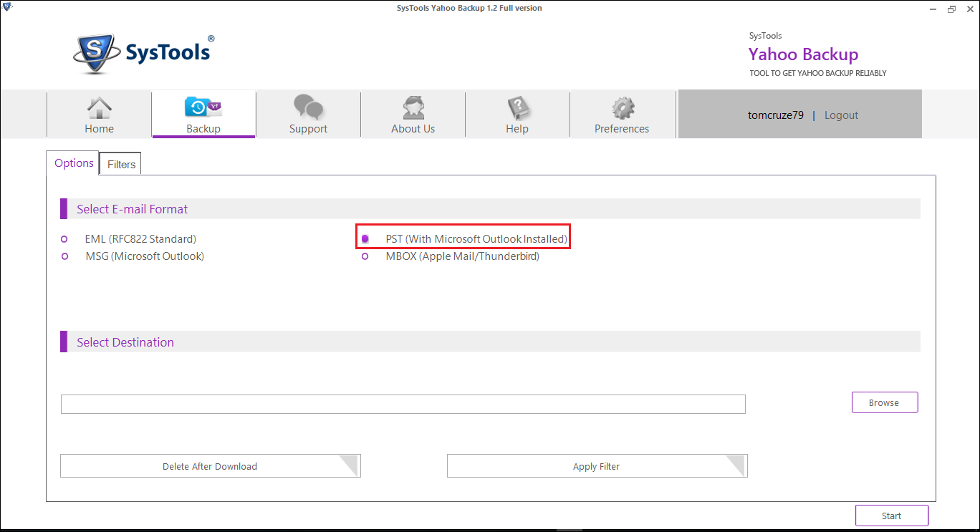Open the Preferences label in navigation

[622, 129]
